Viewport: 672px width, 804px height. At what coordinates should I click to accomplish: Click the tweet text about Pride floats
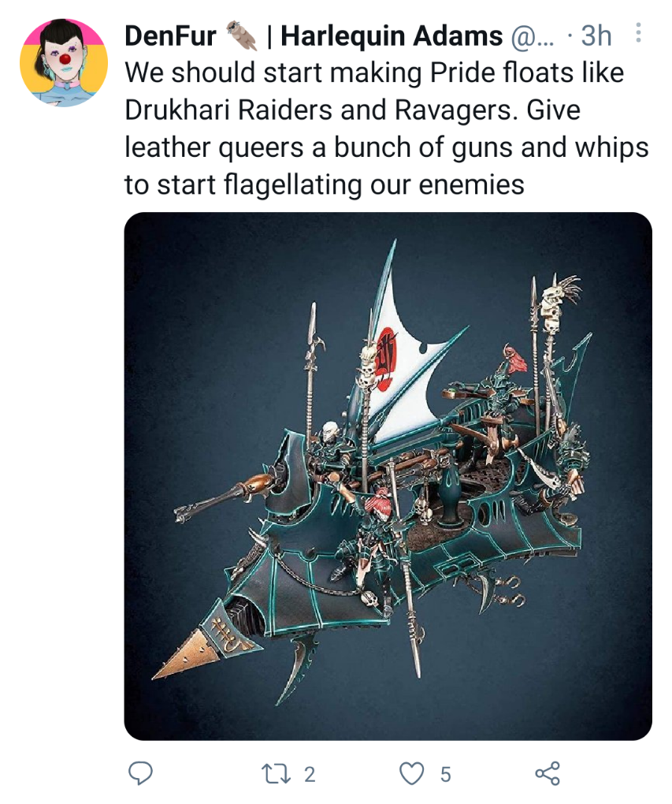pos(387,128)
